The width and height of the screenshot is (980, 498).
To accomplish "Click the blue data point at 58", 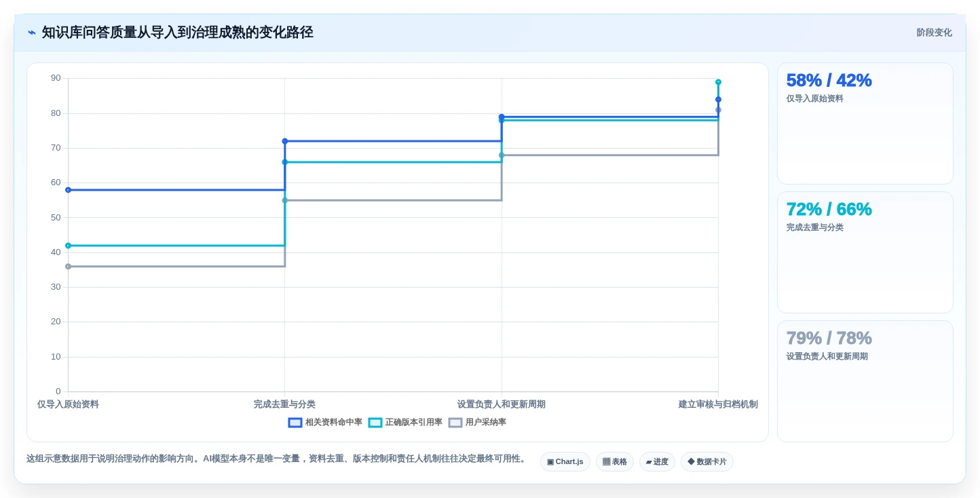I will (68, 190).
